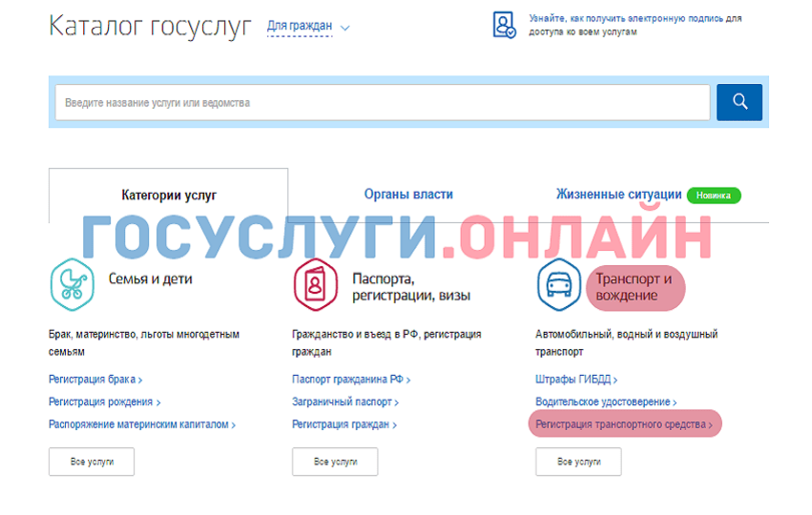Open the Водительское удостоверение link
Screen dimensions: 812x515
(x=606, y=402)
